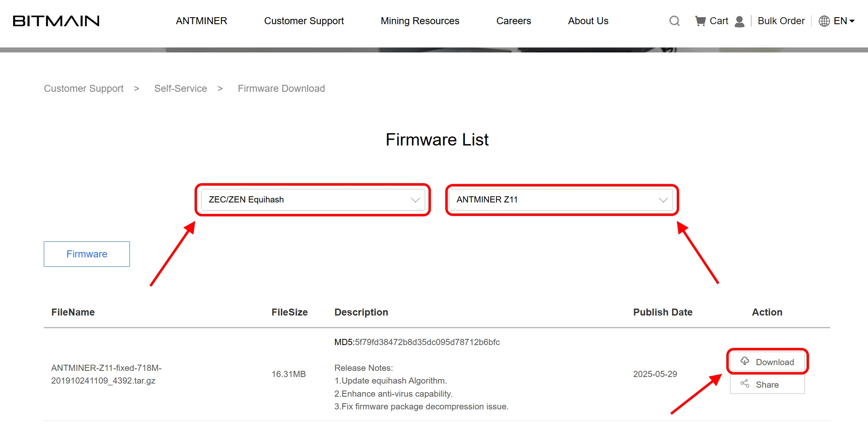Click the globe language icon
Image resolution: width=868 pixels, height=427 pixels.
click(x=824, y=21)
